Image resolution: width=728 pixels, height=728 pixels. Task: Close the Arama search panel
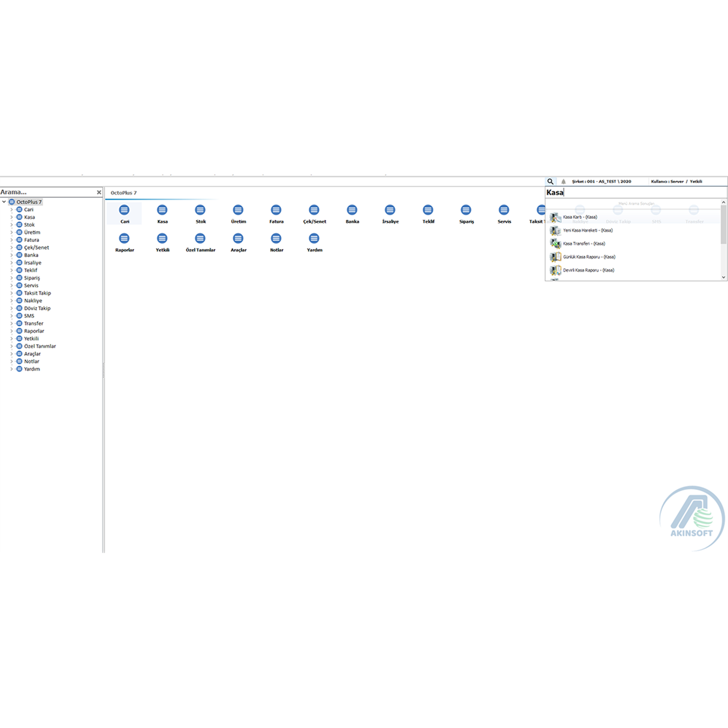tap(99, 193)
